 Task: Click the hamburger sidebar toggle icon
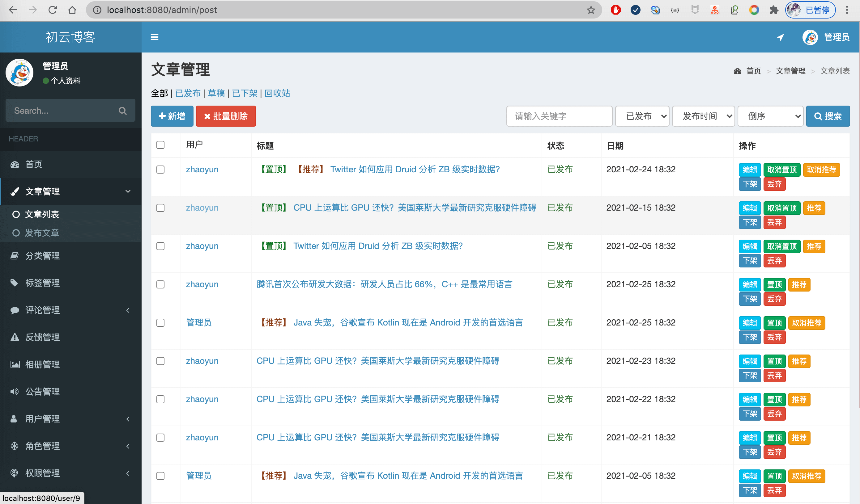click(154, 37)
